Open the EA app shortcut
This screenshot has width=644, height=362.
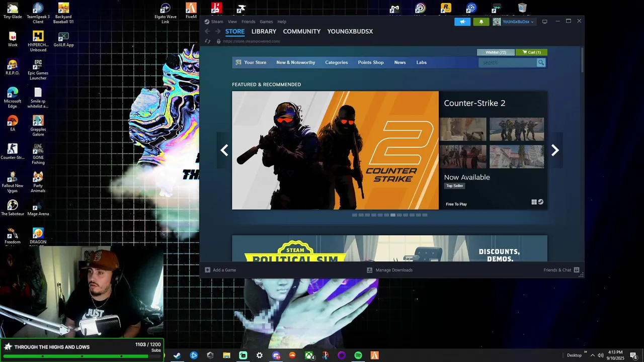tap(13, 124)
